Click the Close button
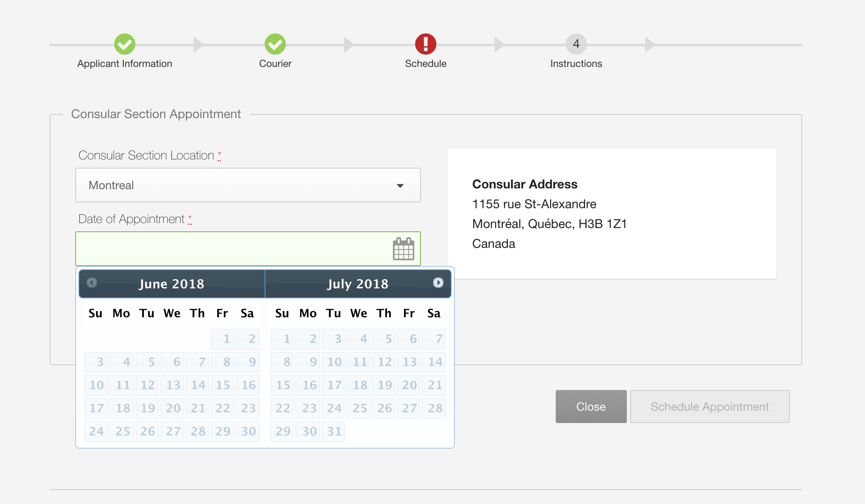Viewport: 865px width, 504px height. click(x=591, y=407)
